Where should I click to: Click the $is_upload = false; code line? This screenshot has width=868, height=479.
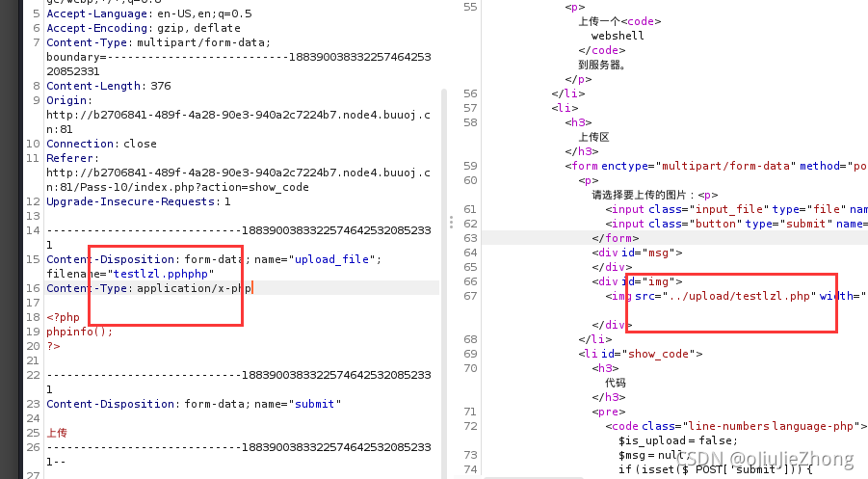(678, 440)
